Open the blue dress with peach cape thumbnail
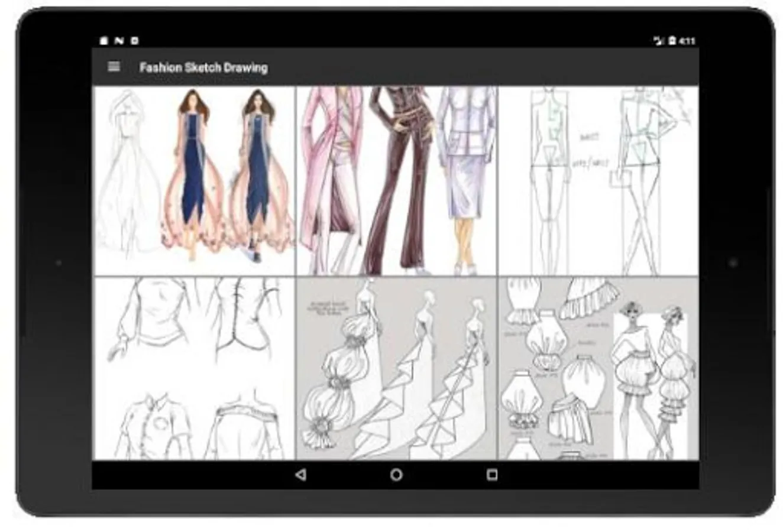The image size is (783, 532). point(195,180)
